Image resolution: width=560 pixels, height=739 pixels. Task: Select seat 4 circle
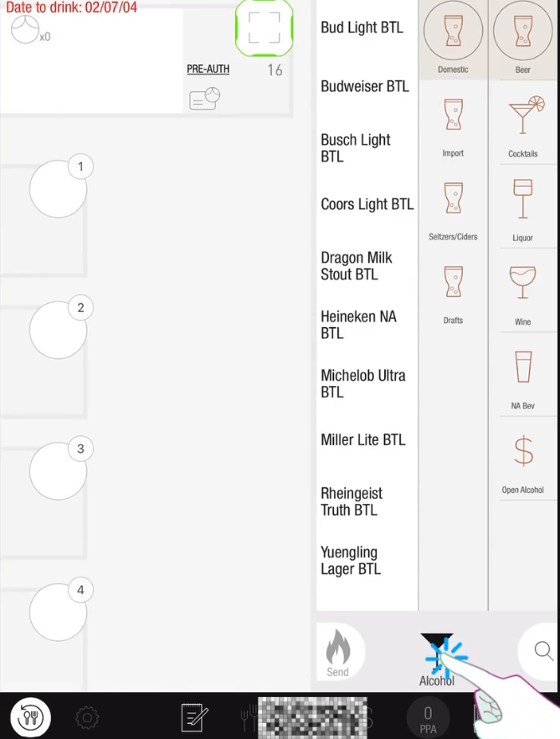59,612
